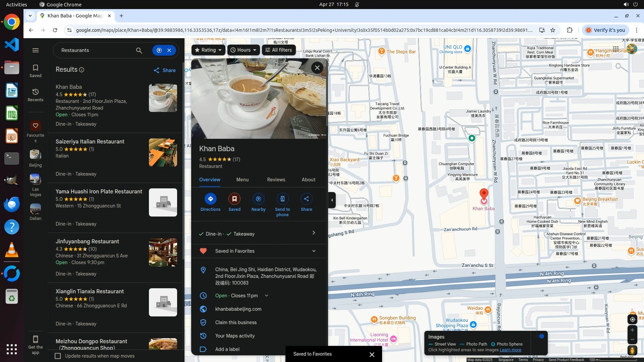Viewport: 644px width, 362px height.
Task: Click the Directions icon for Khan Baba
Action: tap(210, 199)
